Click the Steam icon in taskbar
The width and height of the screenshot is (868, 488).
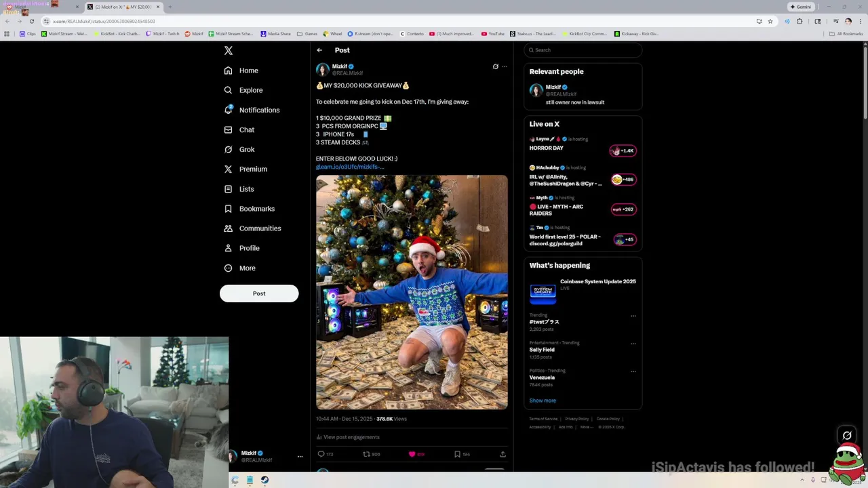click(264, 480)
